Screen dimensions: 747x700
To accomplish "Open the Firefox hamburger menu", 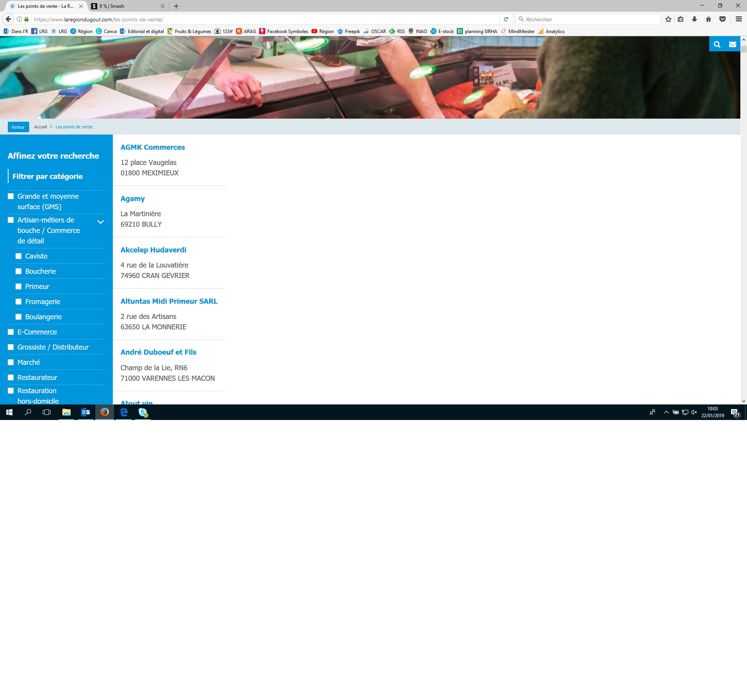I will tap(738, 19).
